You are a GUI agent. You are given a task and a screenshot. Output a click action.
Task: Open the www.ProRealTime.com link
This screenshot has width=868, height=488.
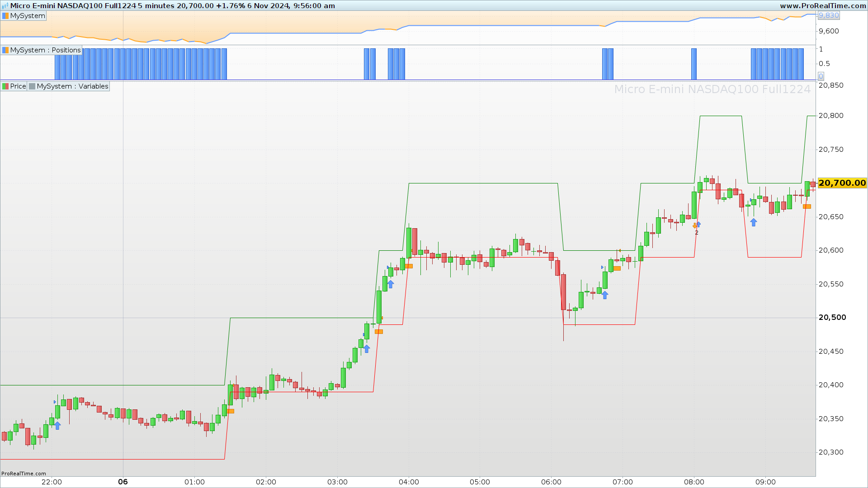click(823, 6)
